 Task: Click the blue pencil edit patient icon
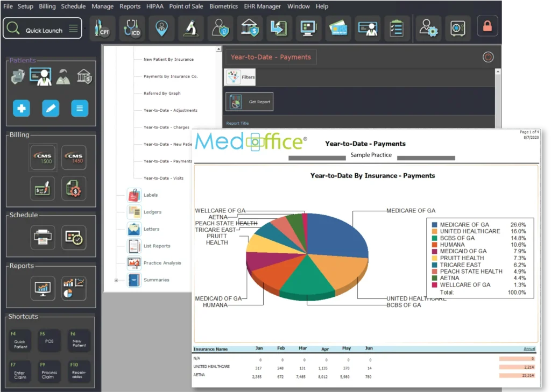pyautogui.click(x=51, y=109)
